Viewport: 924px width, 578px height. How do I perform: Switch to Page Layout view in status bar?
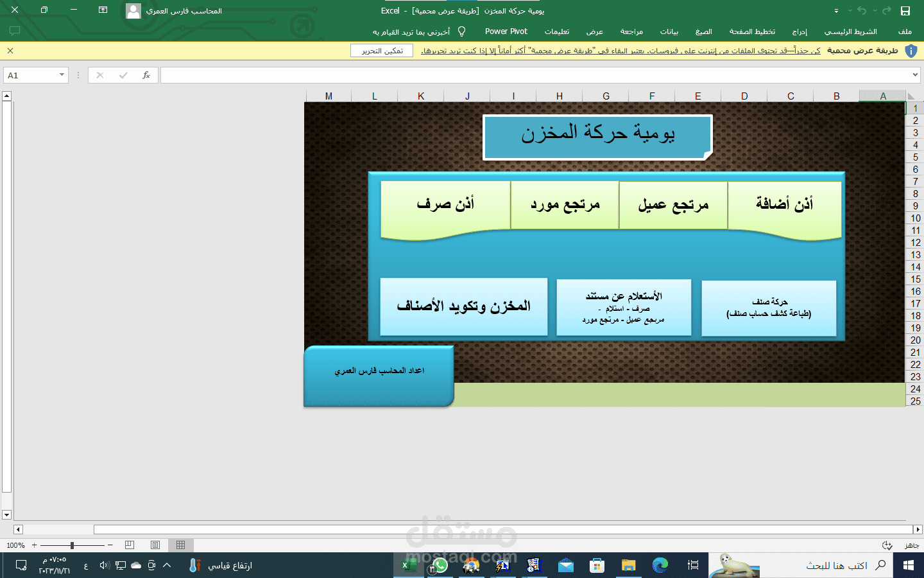pos(155,545)
